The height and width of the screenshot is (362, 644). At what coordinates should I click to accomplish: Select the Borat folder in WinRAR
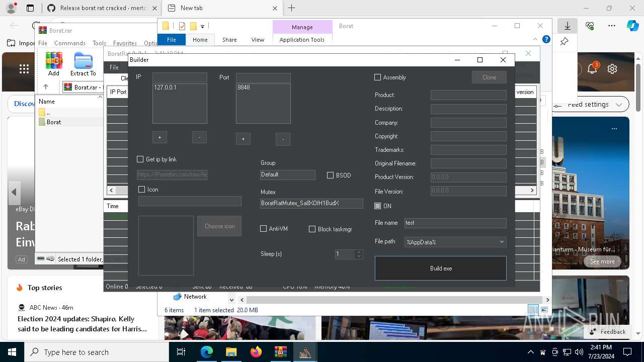coord(54,122)
